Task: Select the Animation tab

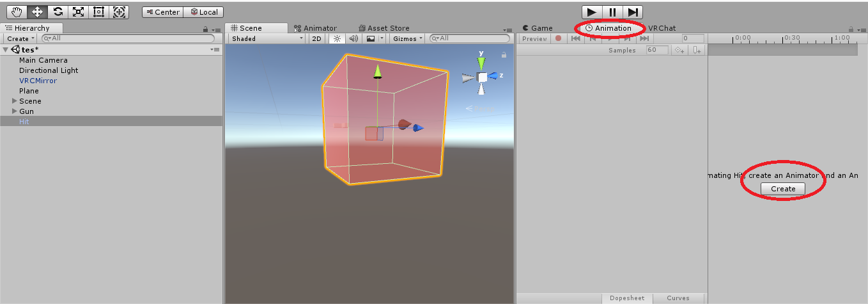Action: pos(608,28)
